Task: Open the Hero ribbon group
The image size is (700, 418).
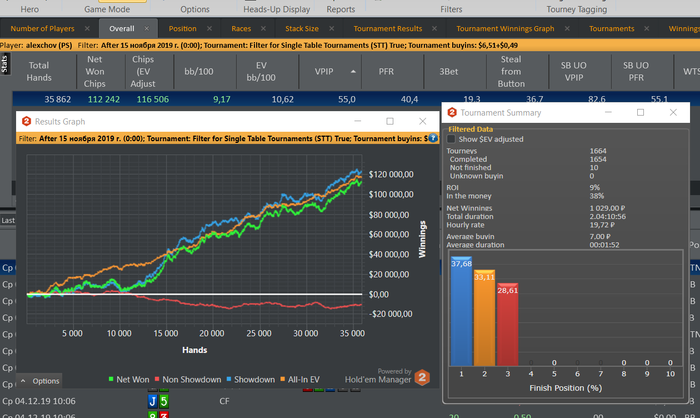Action: [29, 9]
